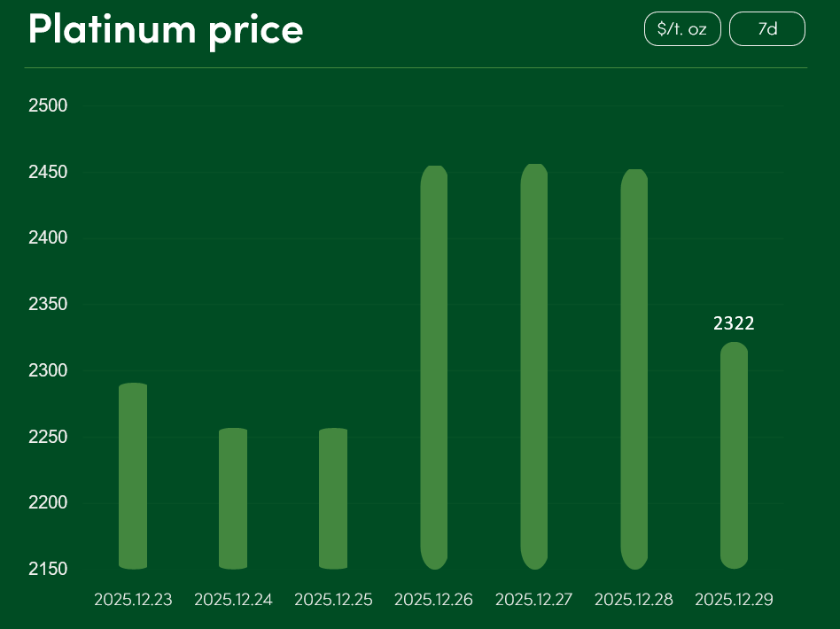Click the 2350 axis value

tap(49, 304)
